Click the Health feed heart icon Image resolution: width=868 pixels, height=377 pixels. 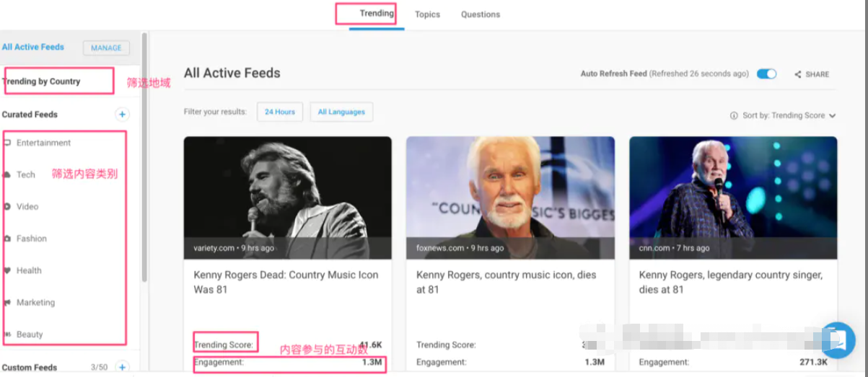click(x=8, y=270)
